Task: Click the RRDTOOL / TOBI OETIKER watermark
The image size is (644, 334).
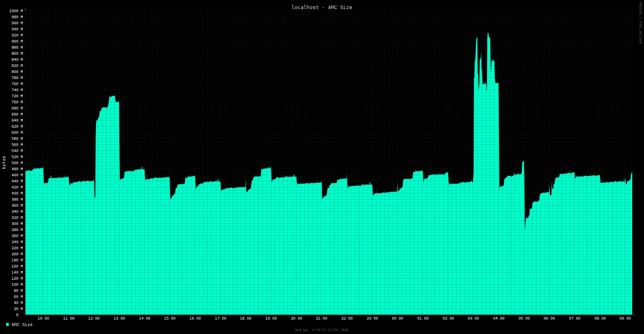Action: (x=641, y=23)
